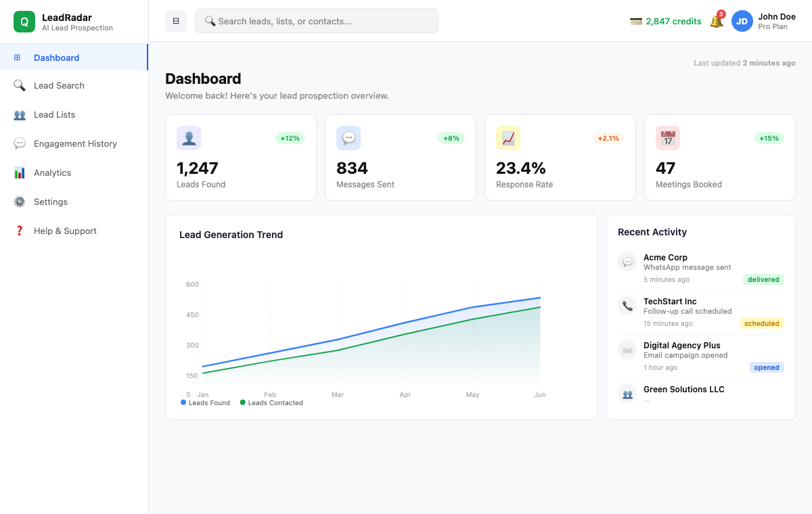Open the JD user avatar
Image resolution: width=812 pixels, height=514 pixels.
click(742, 21)
